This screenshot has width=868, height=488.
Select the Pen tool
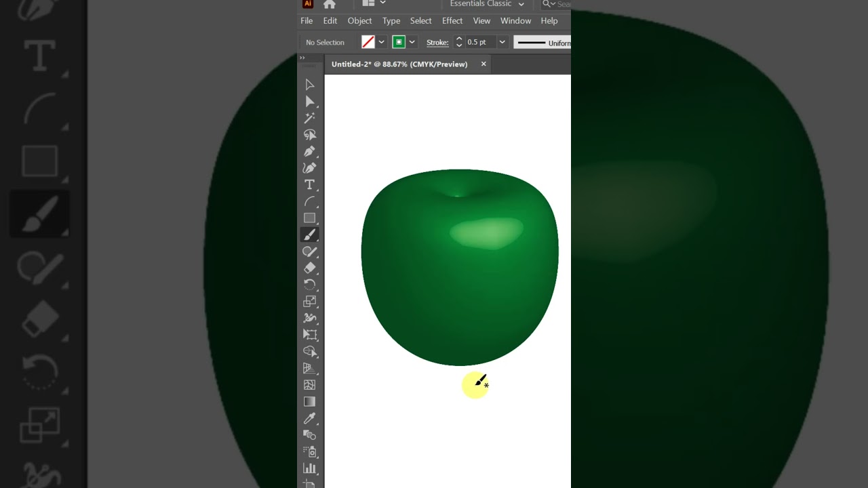point(309,151)
